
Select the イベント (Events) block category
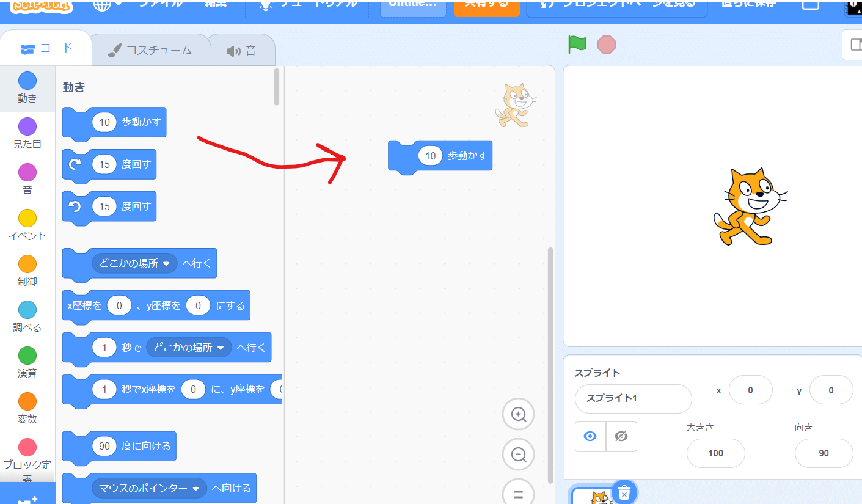pyautogui.click(x=27, y=225)
